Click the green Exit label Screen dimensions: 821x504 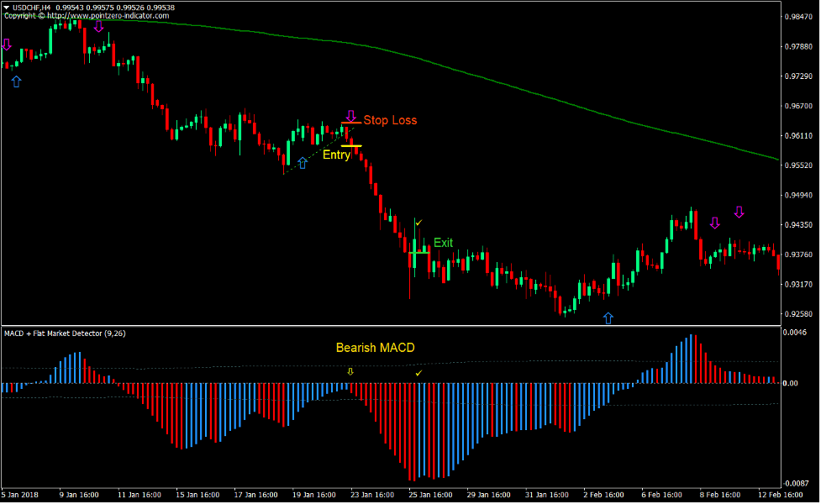tap(443, 243)
